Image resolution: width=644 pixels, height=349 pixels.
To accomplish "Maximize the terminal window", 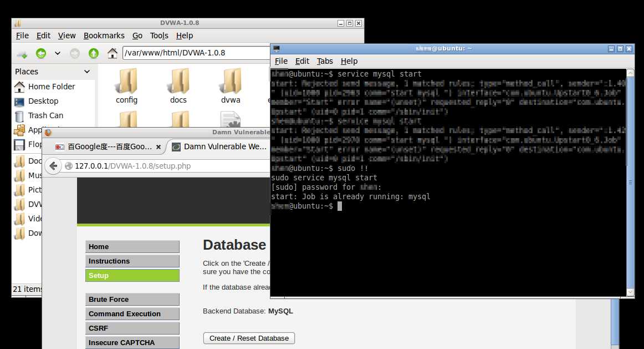I will [x=620, y=49].
